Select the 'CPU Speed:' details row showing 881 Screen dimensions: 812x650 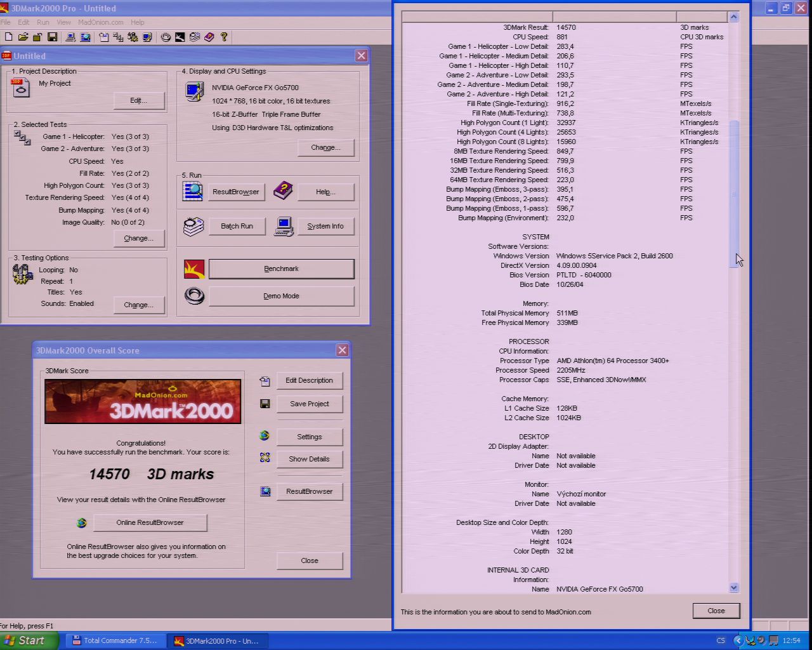(565, 37)
